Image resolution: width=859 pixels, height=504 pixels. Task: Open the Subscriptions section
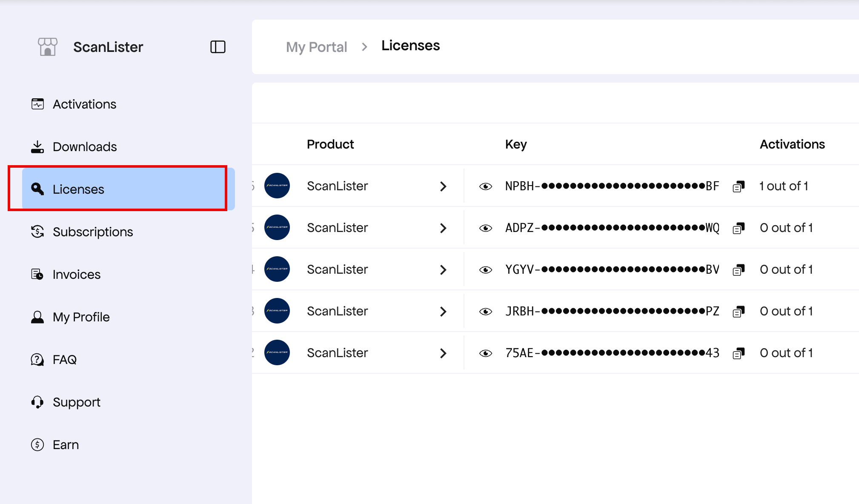pyautogui.click(x=129, y=232)
